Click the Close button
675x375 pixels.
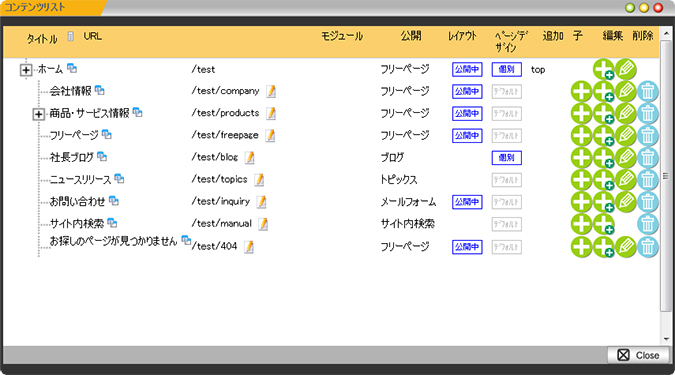pyautogui.click(x=638, y=355)
